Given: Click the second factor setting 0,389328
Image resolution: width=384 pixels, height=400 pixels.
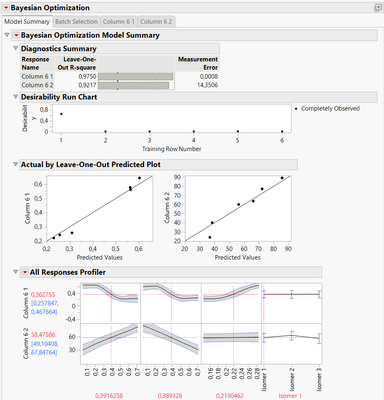Looking at the screenshot, I should point(170,396).
